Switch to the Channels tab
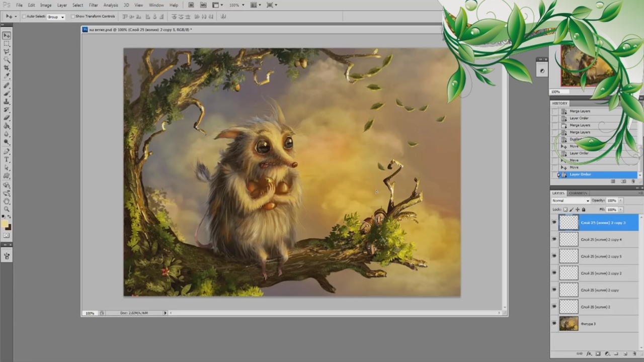Viewport: 644px width, 362px height. pyautogui.click(x=578, y=193)
